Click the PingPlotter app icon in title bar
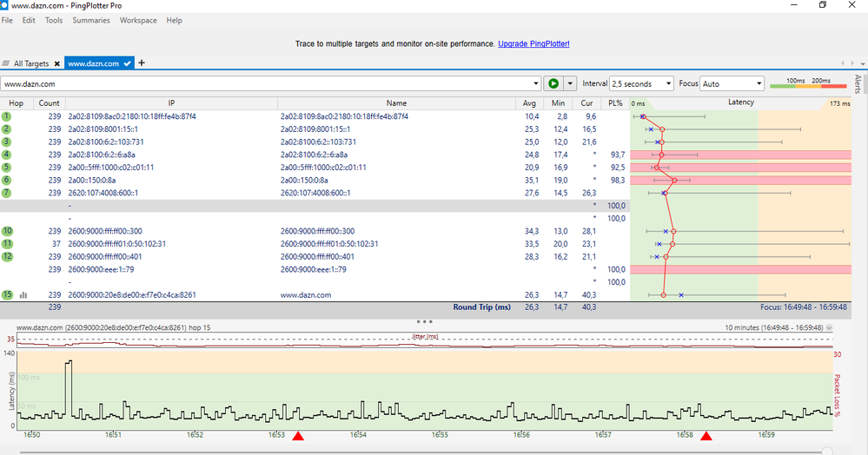This screenshot has height=455, width=868. coord(3,5)
